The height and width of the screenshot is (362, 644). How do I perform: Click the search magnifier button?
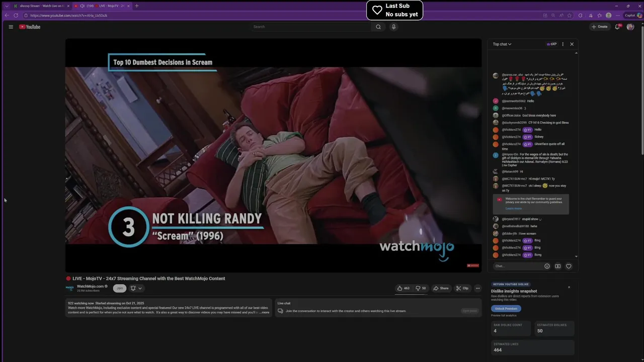point(378,27)
